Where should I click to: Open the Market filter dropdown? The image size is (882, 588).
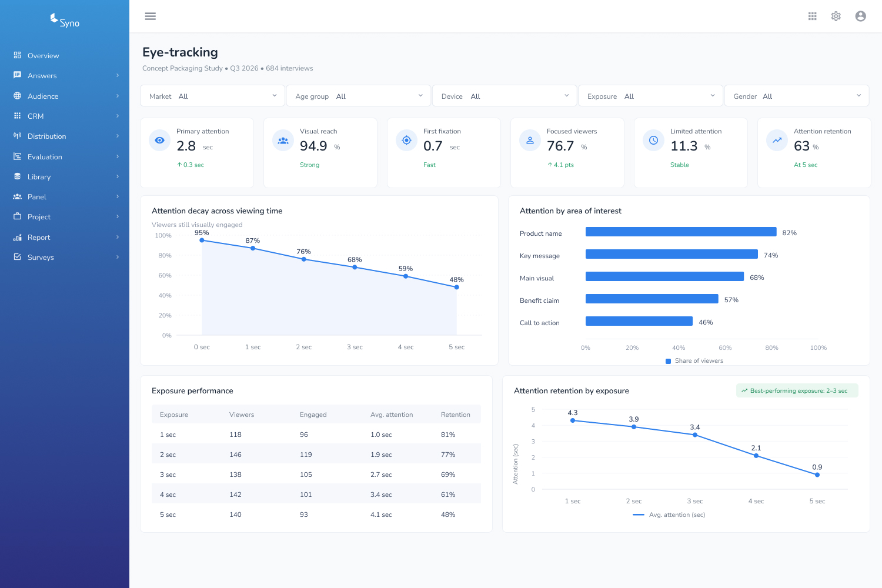pyautogui.click(x=212, y=96)
